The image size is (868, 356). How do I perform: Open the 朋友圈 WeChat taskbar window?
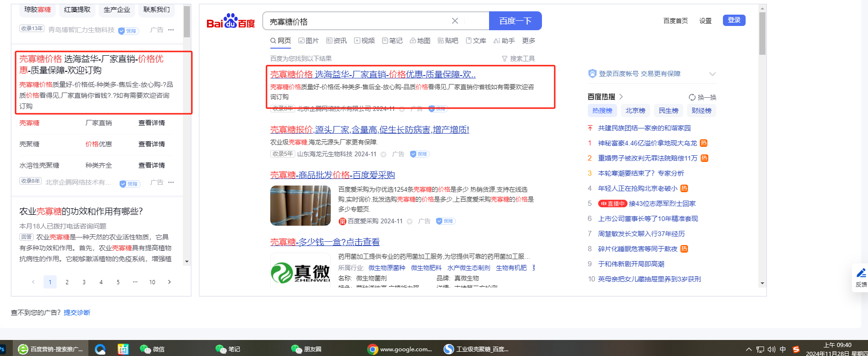(x=306, y=349)
